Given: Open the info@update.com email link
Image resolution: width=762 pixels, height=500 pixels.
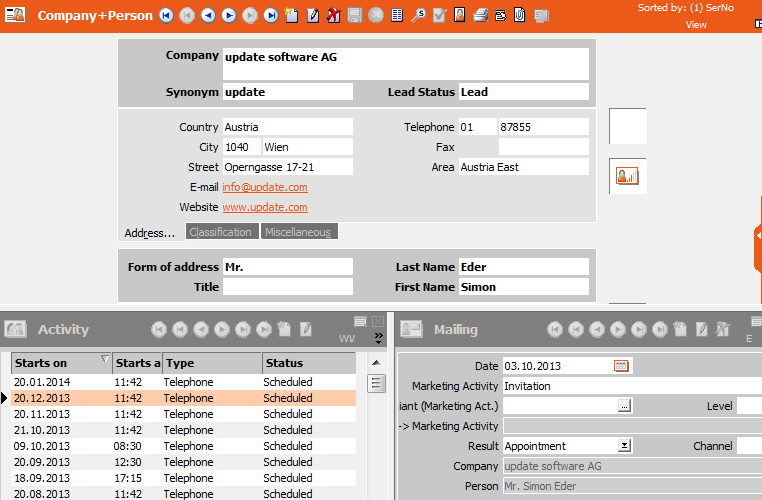Looking at the screenshot, I should coord(265,187).
